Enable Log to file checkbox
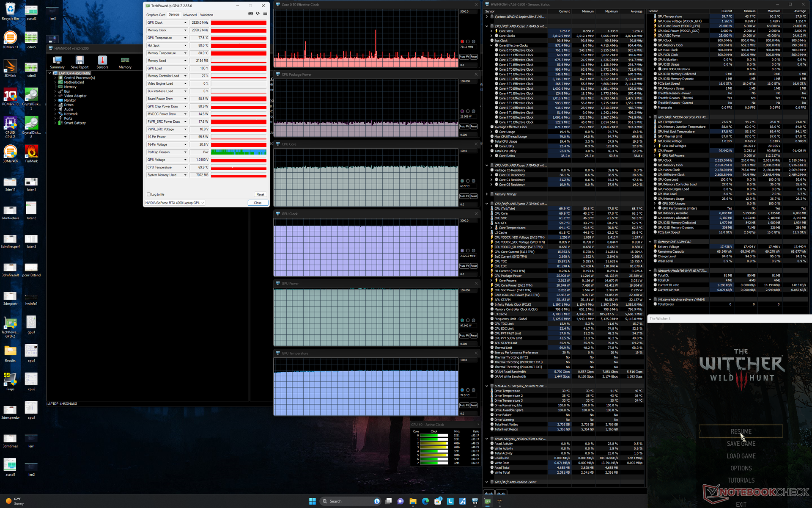 (x=149, y=194)
